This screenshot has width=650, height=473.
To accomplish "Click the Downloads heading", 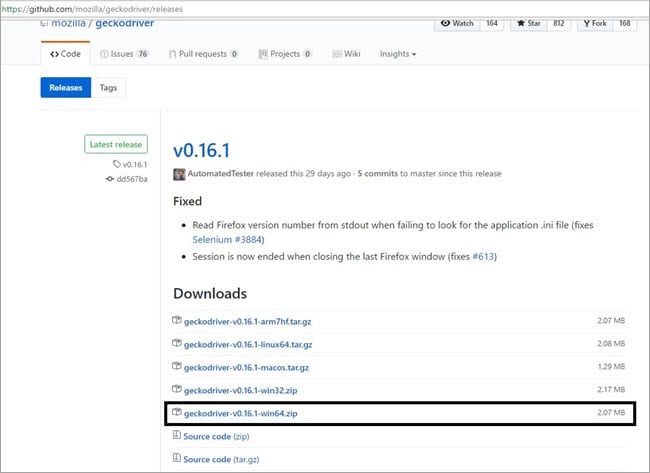I will 210,294.
